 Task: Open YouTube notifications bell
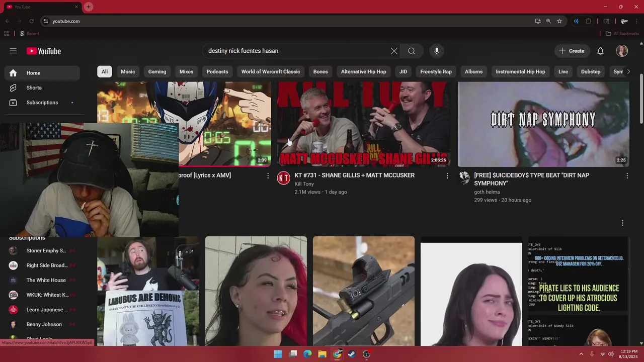click(600, 51)
